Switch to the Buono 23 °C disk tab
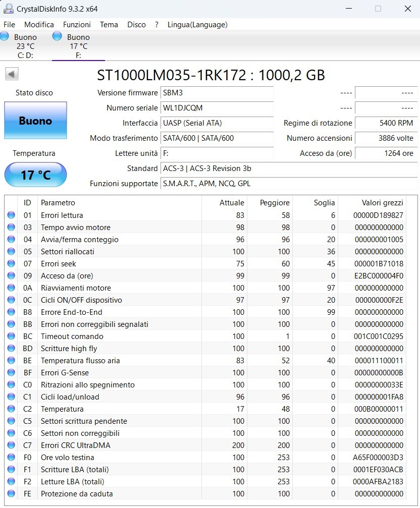The height and width of the screenshot is (508, 420). [26, 46]
